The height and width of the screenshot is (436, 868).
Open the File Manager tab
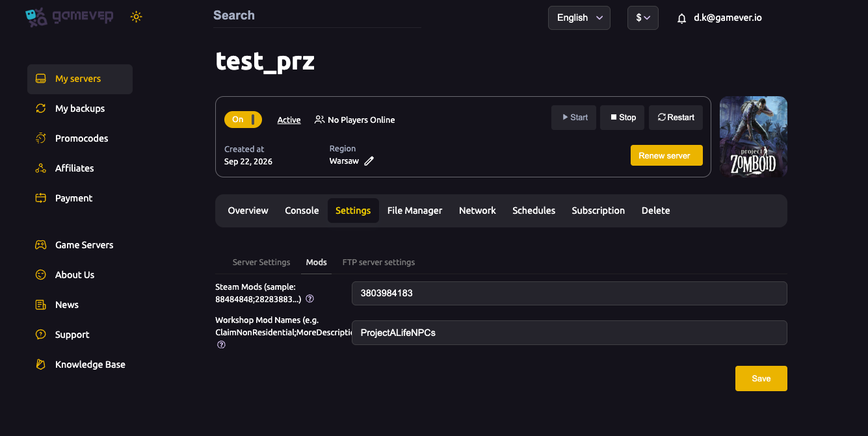415,211
